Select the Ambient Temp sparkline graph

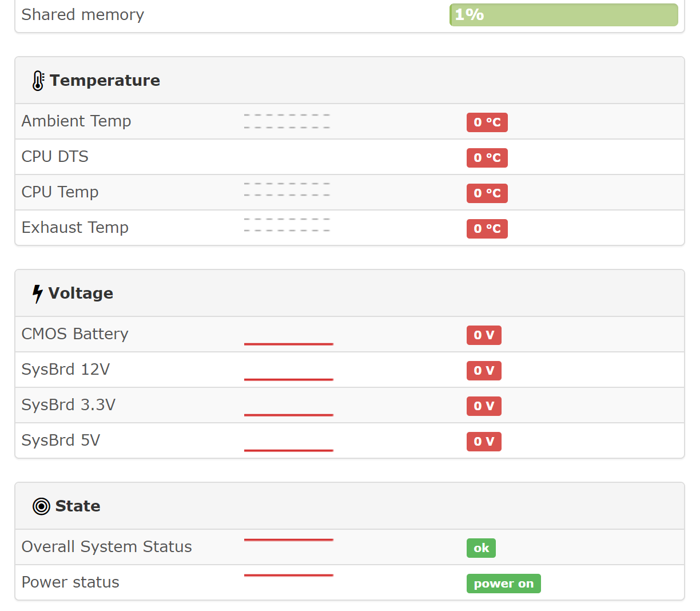(287, 121)
